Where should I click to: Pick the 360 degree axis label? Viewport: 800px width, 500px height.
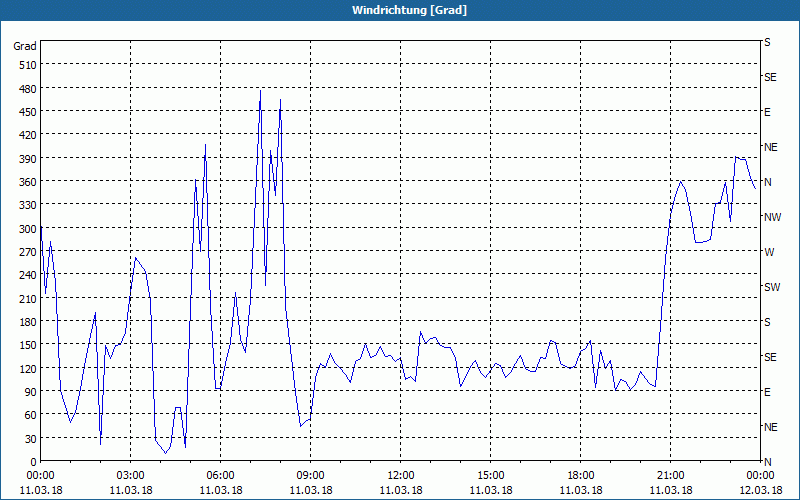(x=28, y=182)
